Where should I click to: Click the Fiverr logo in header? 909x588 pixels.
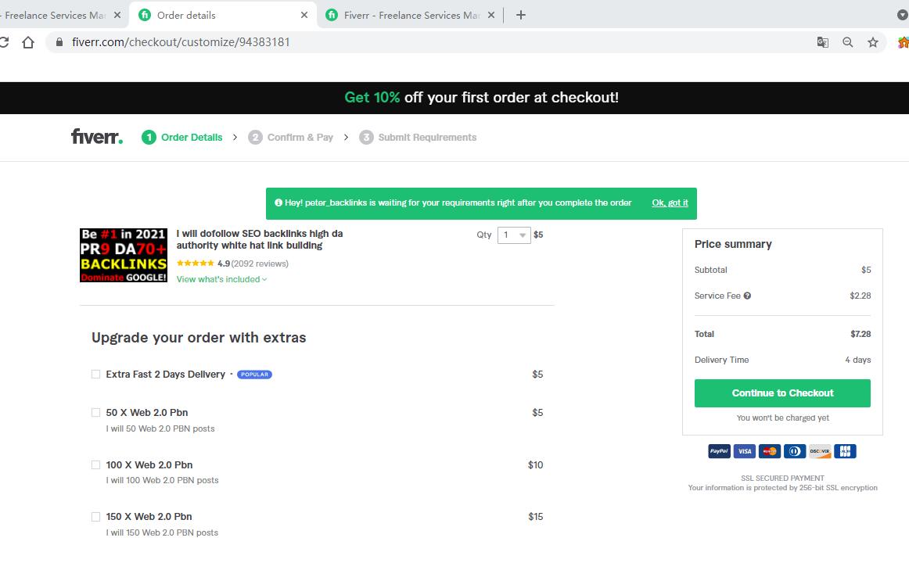96,137
